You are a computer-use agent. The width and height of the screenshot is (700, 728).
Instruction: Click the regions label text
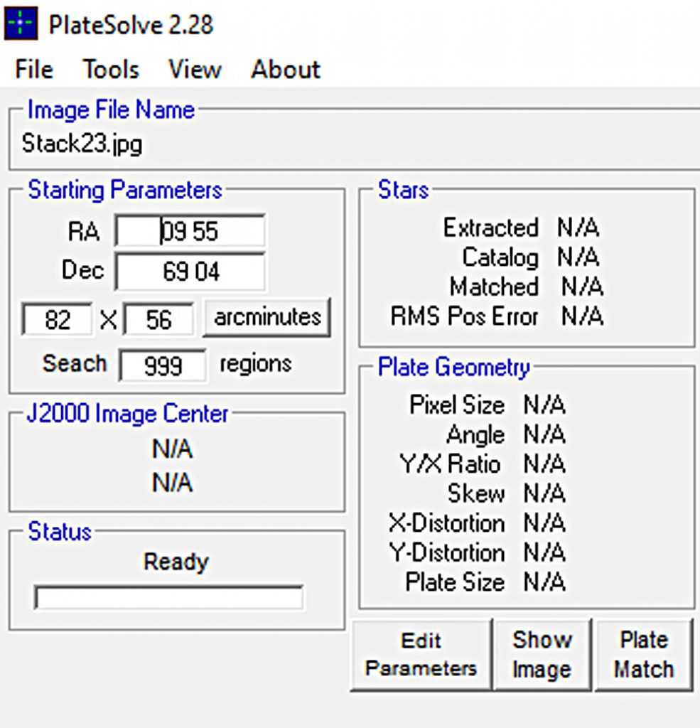coord(256,365)
